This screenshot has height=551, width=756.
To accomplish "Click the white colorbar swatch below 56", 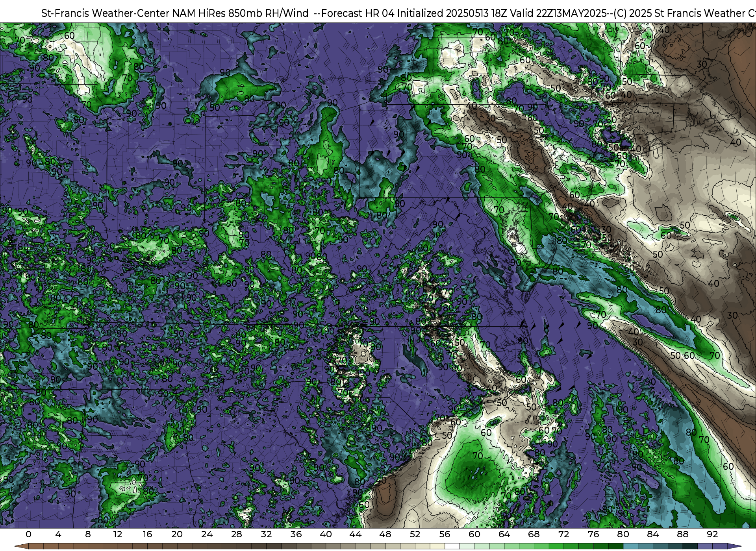I will (x=452, y=546).
